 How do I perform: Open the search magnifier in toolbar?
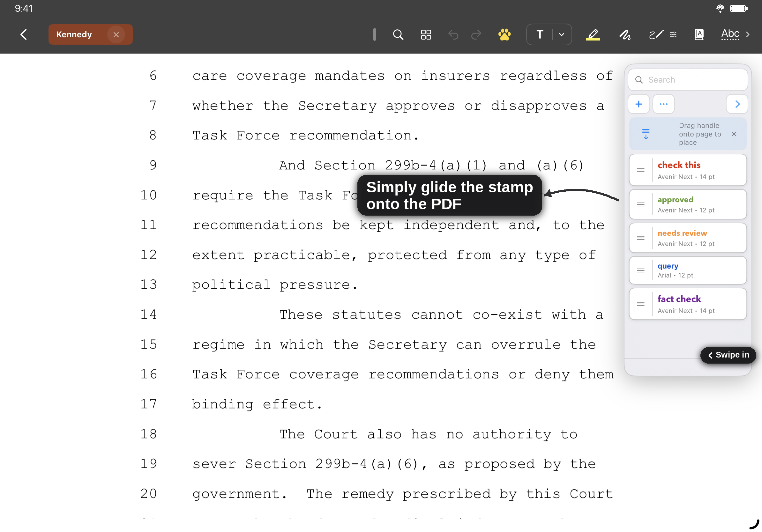point(398,34)
